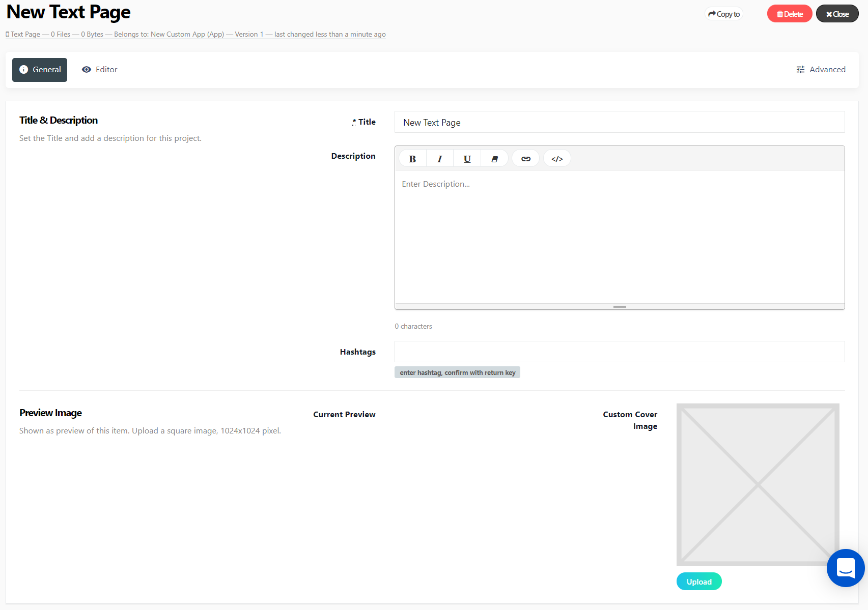Click the 'enter hashtag, confirm with return key' hint
This screenshot has height=610, width=868.
tap(457, 372)
